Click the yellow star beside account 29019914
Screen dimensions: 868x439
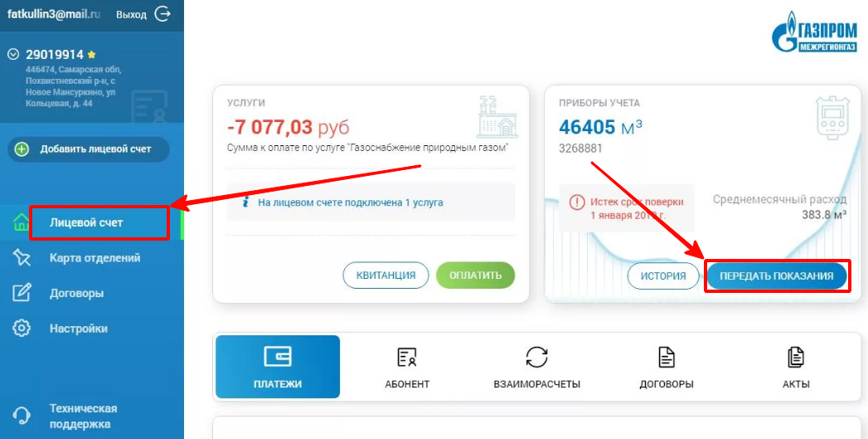tap(92, 55)
